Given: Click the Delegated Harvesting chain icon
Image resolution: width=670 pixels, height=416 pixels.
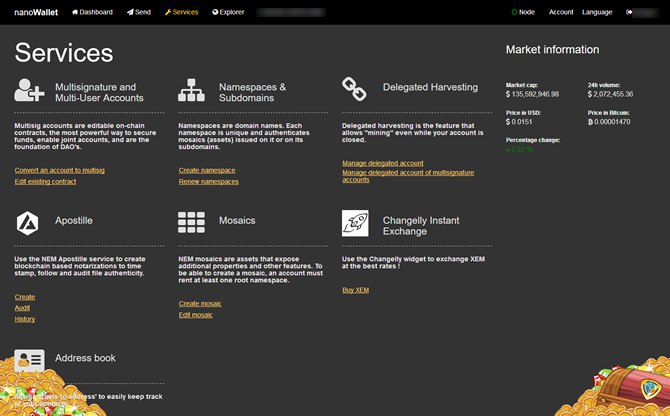Looking at the screenshot, I should [x=354, y=89].
